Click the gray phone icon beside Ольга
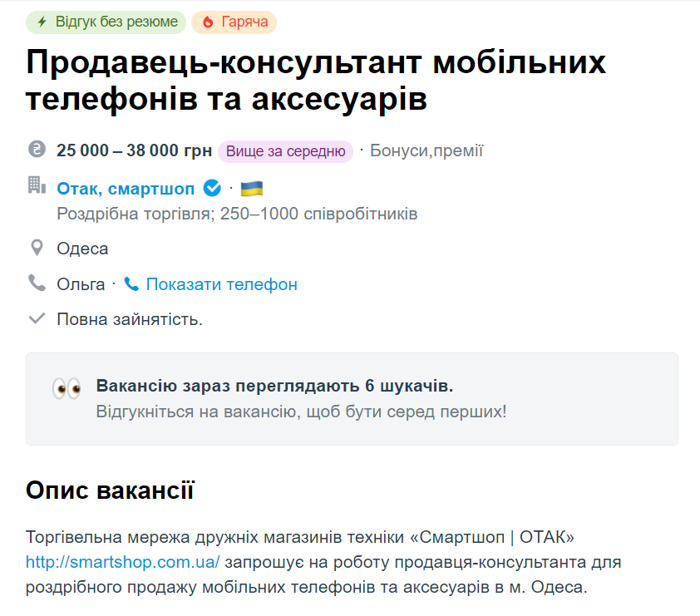 point(37,283)
